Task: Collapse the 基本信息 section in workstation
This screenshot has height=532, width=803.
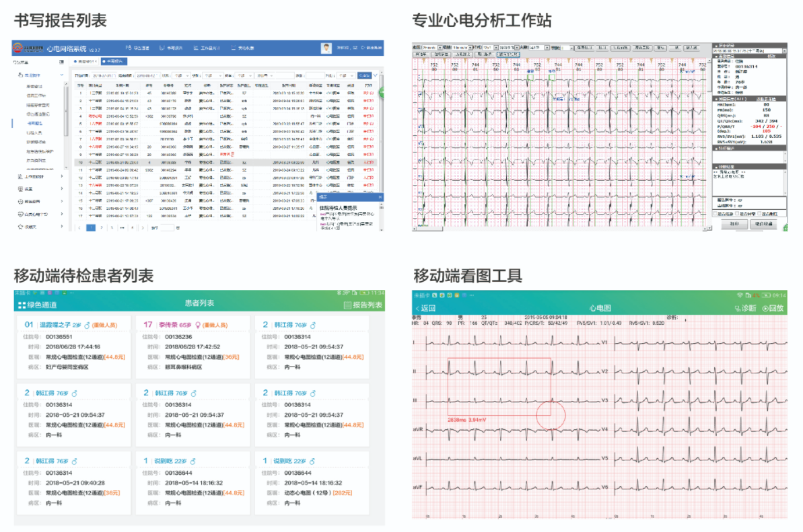Action: coord(716,56)
